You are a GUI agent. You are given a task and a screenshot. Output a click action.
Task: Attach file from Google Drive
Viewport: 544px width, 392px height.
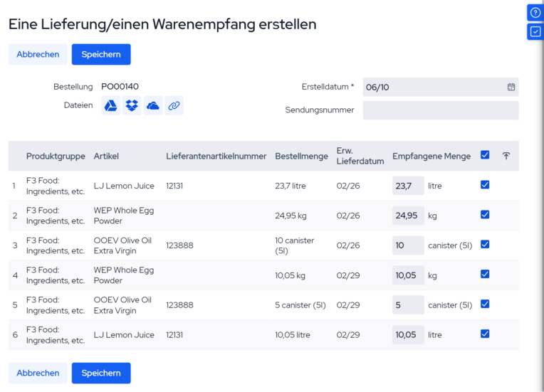click(110, 105)
